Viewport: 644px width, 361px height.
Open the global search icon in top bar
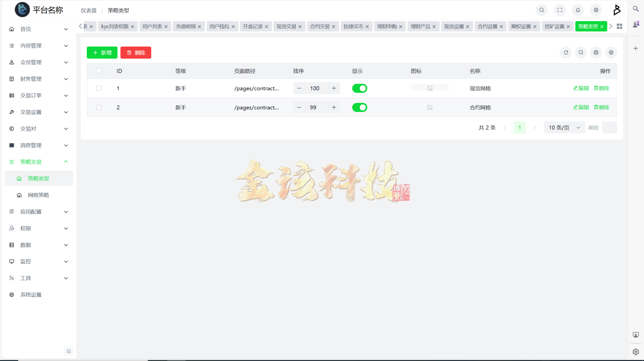tap(541, 10)
